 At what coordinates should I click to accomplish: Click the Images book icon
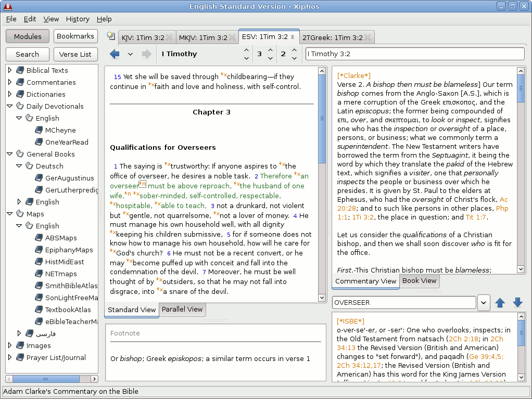coord(20,345)
